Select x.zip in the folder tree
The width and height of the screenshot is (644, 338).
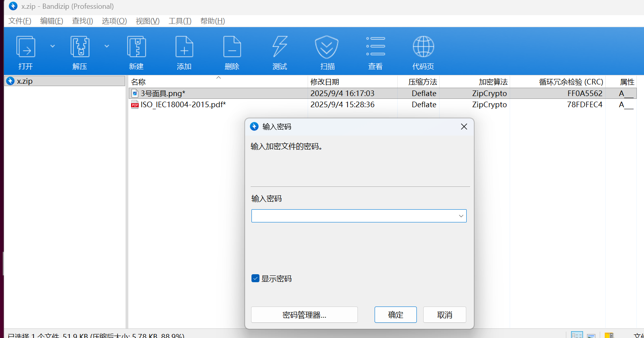65,81
